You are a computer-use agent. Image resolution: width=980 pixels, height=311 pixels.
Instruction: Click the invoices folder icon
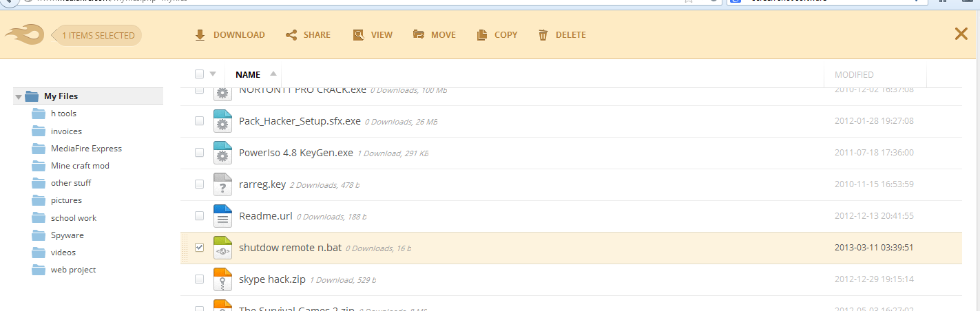[x=39, y=131]
